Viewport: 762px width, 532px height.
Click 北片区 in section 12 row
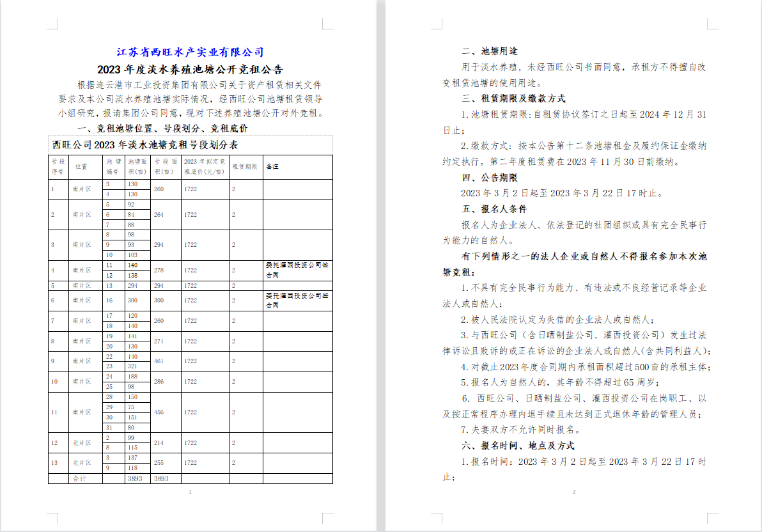pos(81,443)
